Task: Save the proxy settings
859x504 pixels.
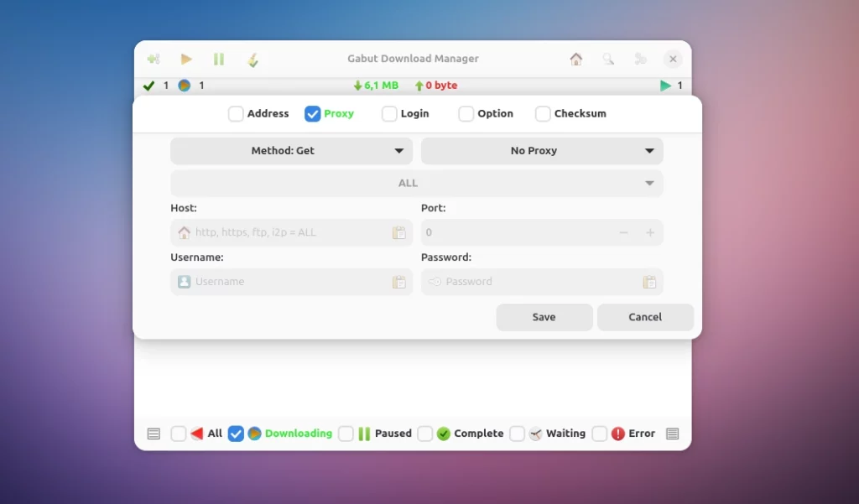Action: point(544,317)
